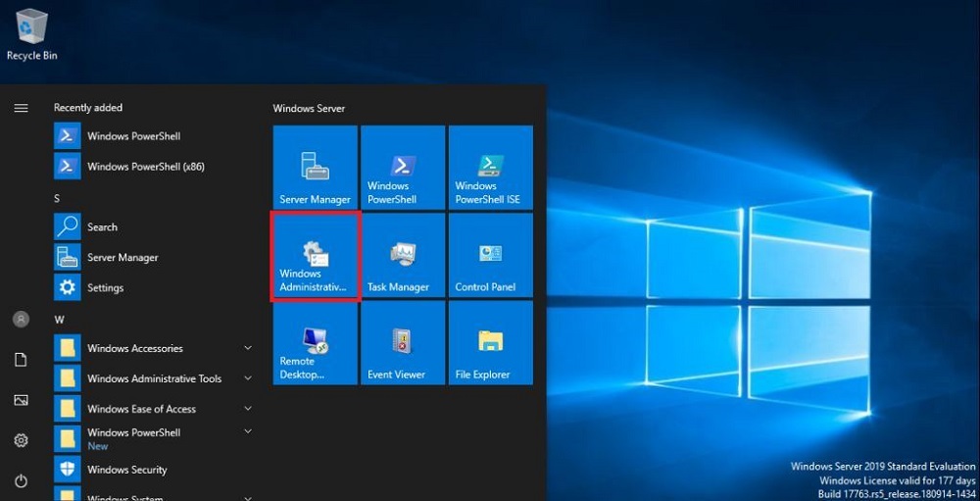Open the File Explorer tile
The height and width of the screenshot is (501, 980).
click(x=491, y=343)
